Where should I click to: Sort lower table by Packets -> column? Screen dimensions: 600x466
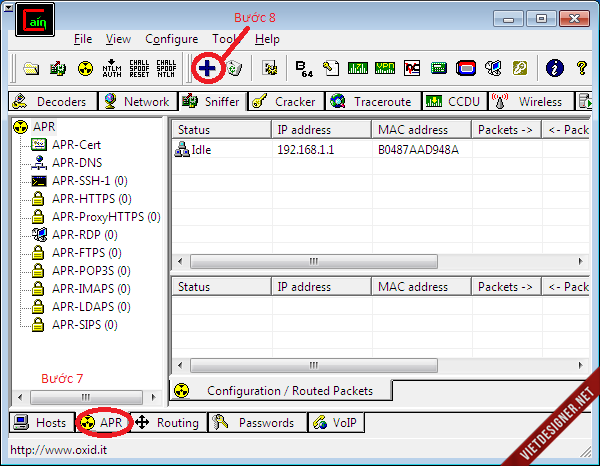click(x=506, y=287)
